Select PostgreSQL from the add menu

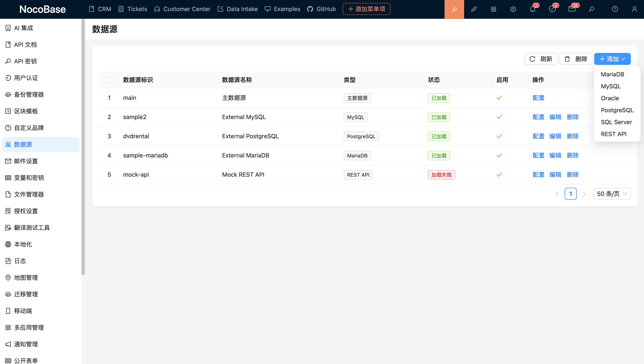[617, 110]
